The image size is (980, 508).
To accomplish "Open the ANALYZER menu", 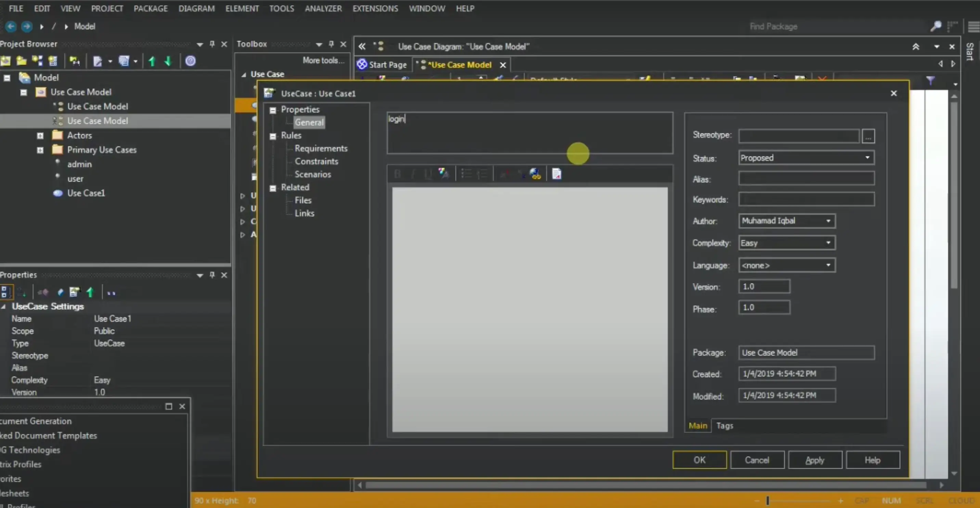I will pyautogui.click(x=323, y=8).
